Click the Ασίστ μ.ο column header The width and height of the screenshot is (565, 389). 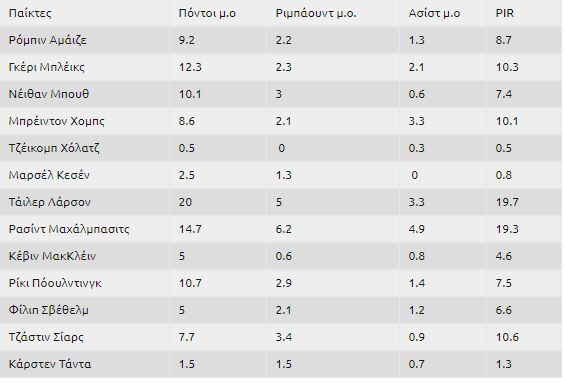tap(435, 13)
